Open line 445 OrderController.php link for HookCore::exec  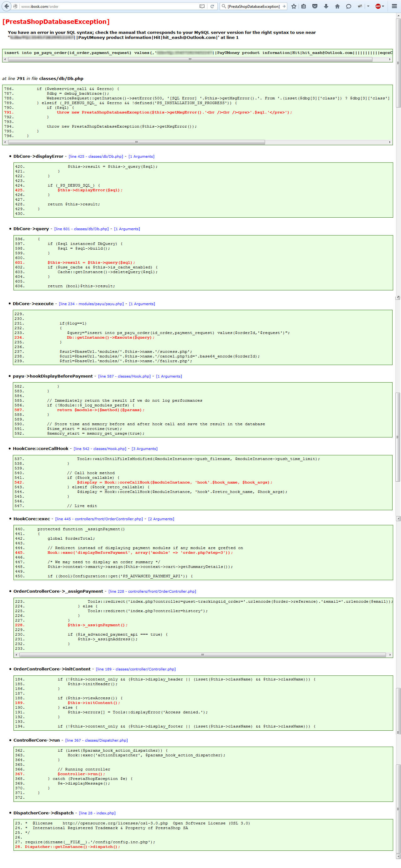coord(99,519)
